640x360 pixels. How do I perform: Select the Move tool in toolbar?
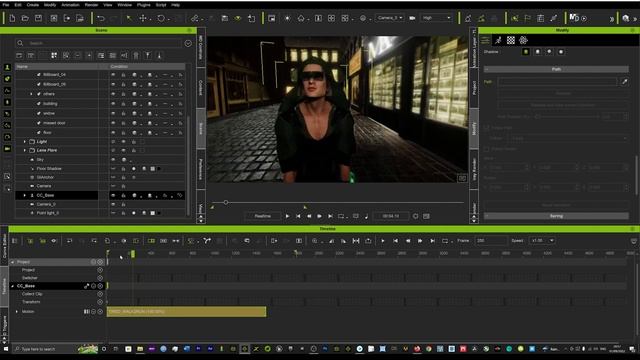(x=143, y=18)
